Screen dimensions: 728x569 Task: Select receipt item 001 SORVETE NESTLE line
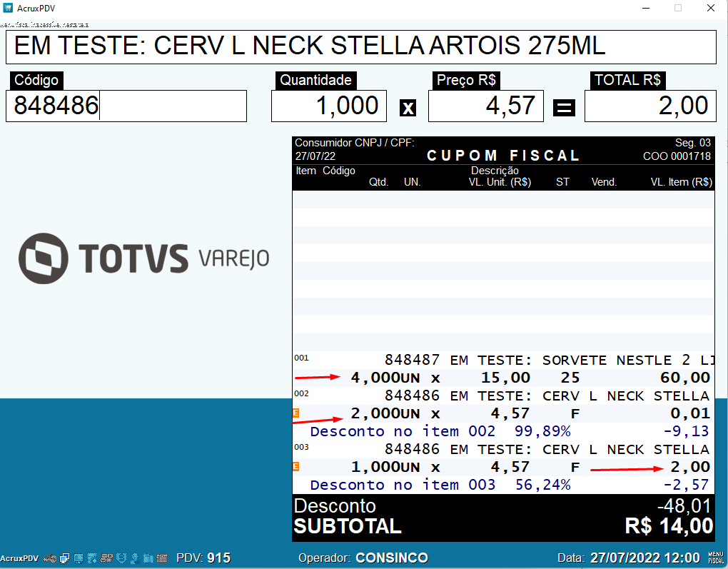[x=503, y=360]
